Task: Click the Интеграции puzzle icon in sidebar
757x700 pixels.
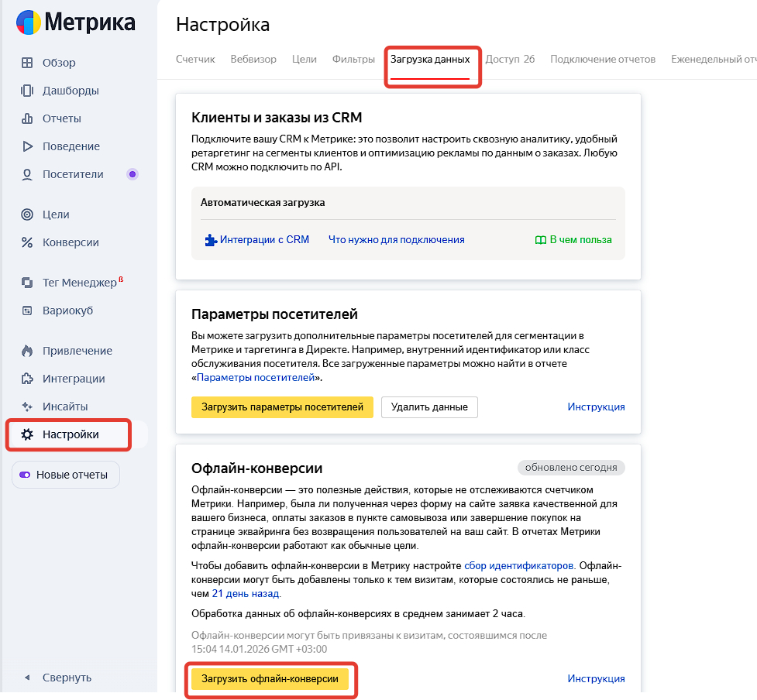Action: coord(27,379)
